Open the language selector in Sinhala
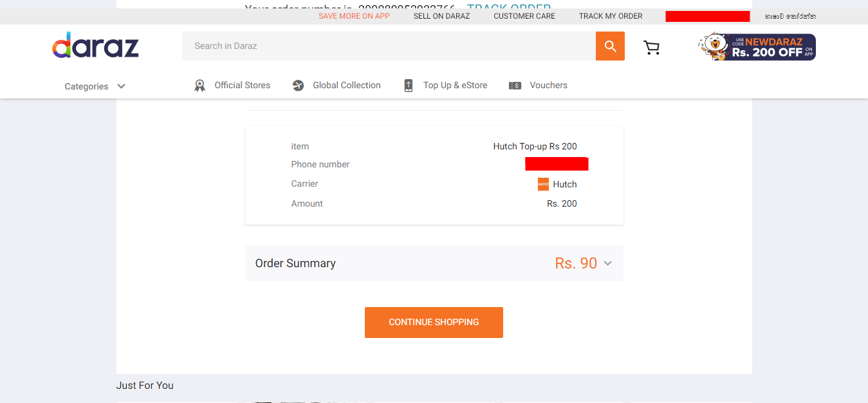 (790, 16)
